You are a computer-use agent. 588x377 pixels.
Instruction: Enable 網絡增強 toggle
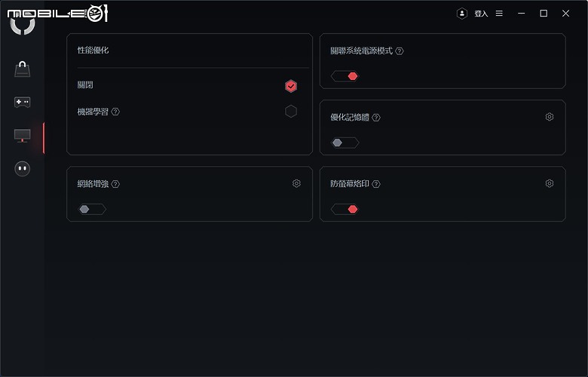click(x=92, y=209)
